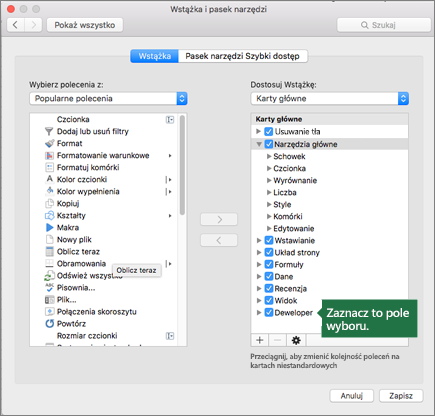Image resolution: width=435 pixels, height=416 pixels.
Task: Collapse the Narzędzia główne disclosure triangle
Action: click(259, 144)
